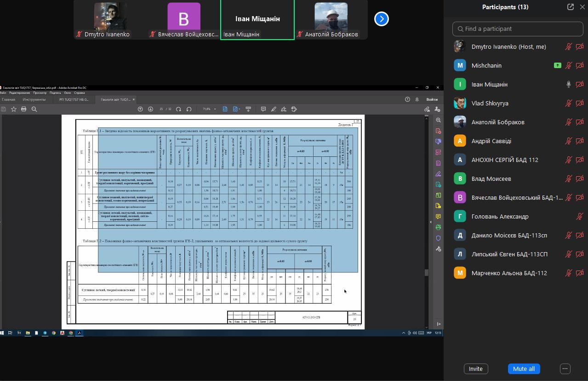Open the Просмотр menu
588x381 pixels.
(x=40, y=93)
